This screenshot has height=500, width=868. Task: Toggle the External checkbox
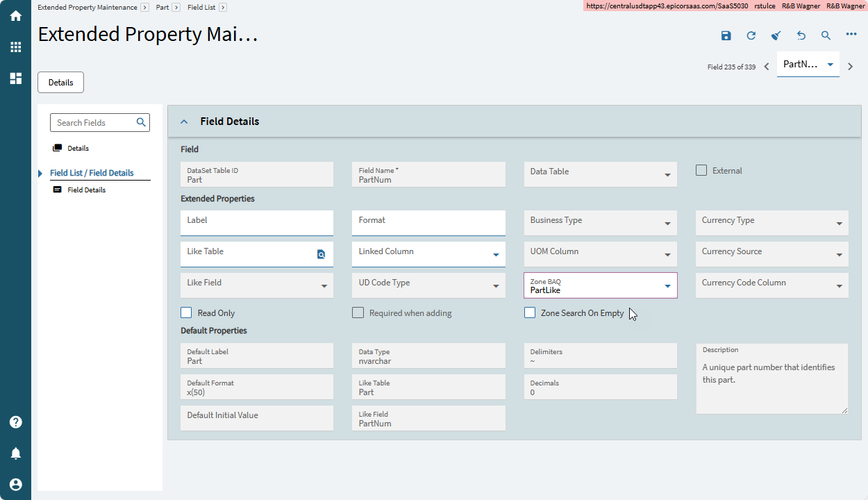pyautogui.click(x=701, y=170)
